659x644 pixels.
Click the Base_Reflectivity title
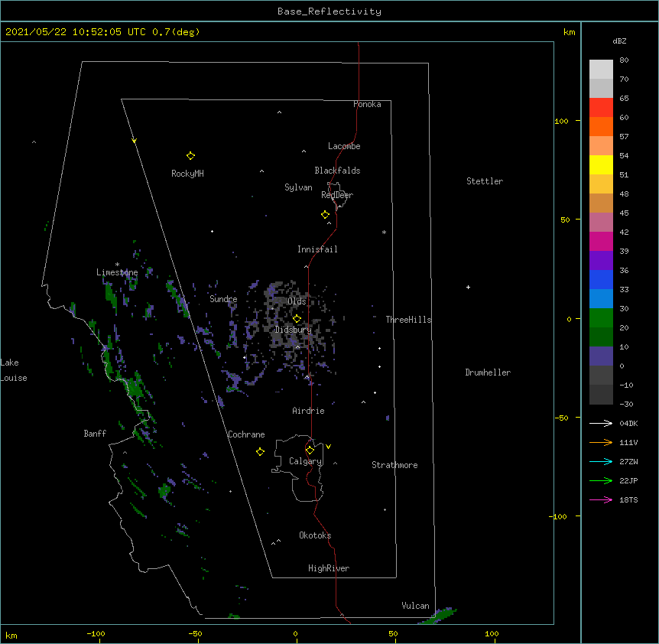[x=329, y=11]
